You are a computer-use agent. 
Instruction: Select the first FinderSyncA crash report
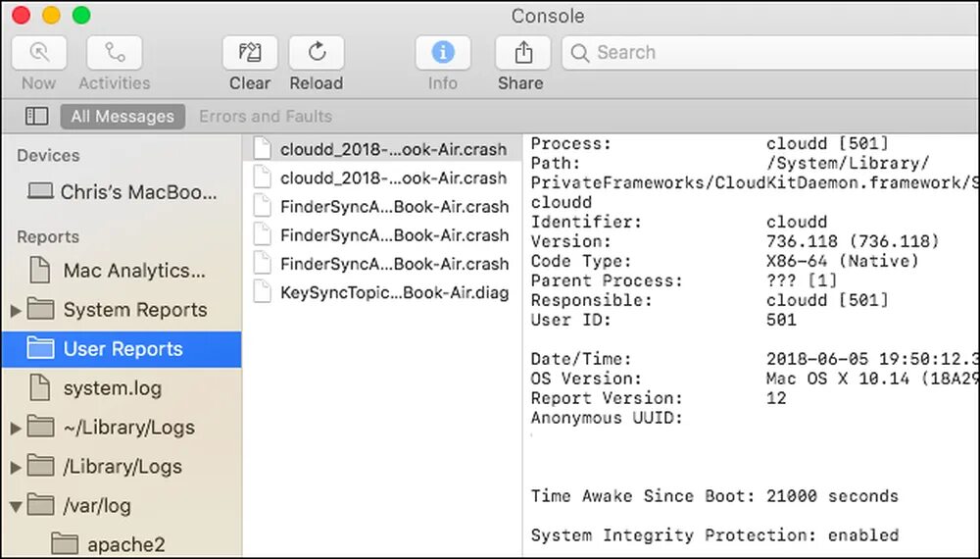click(382, 207)
